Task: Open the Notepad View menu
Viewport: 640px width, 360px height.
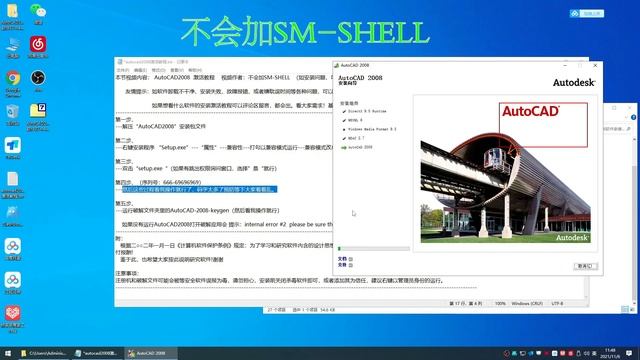Action: 177,70
